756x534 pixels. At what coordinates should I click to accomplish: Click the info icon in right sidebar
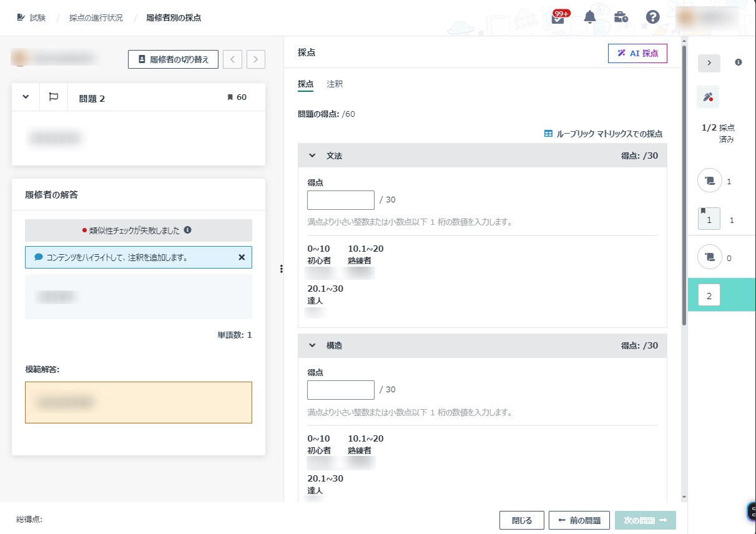point(739,62)
